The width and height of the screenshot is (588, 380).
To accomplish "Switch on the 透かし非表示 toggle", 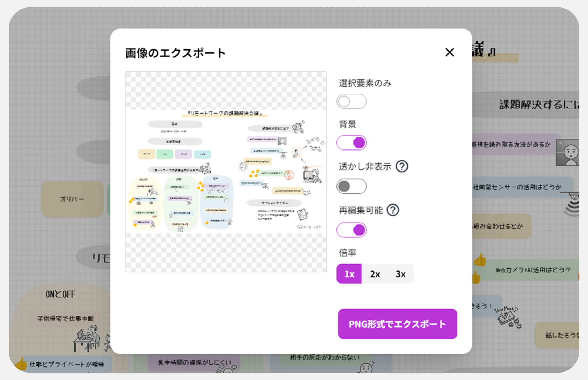I will [351, 186].
